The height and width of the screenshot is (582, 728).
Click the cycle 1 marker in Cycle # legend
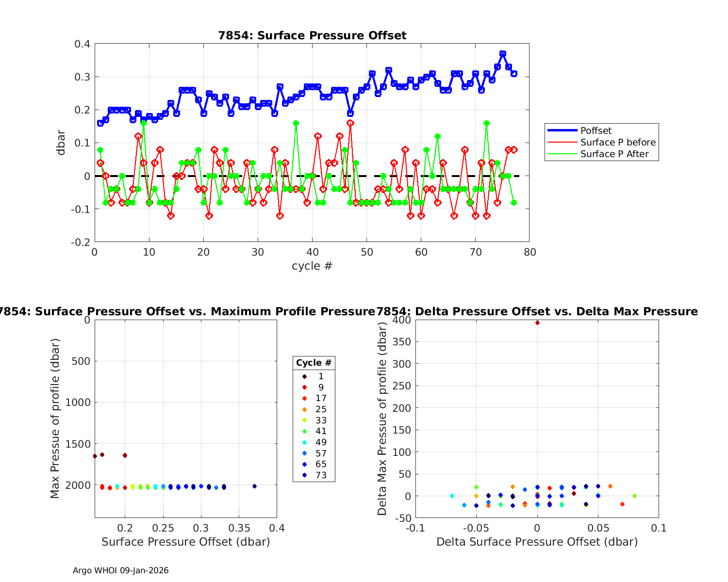(x=304, y=376)
